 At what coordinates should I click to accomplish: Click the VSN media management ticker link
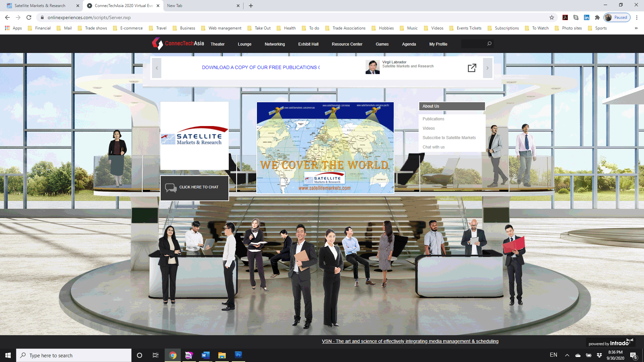coord(410,341)
